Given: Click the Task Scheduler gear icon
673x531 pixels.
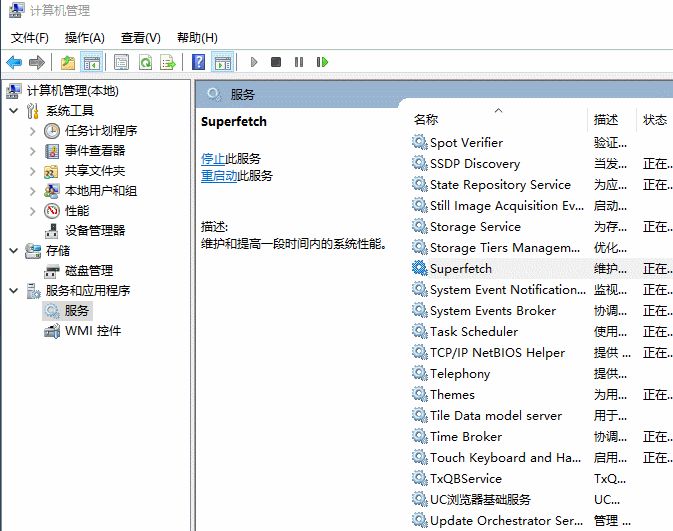Looking at the screenshot, I should [419, 331].
